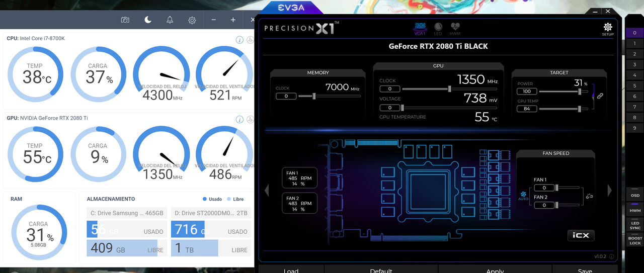Select profile 4
This screenshot has height=273, width=644.
(635, 75)
